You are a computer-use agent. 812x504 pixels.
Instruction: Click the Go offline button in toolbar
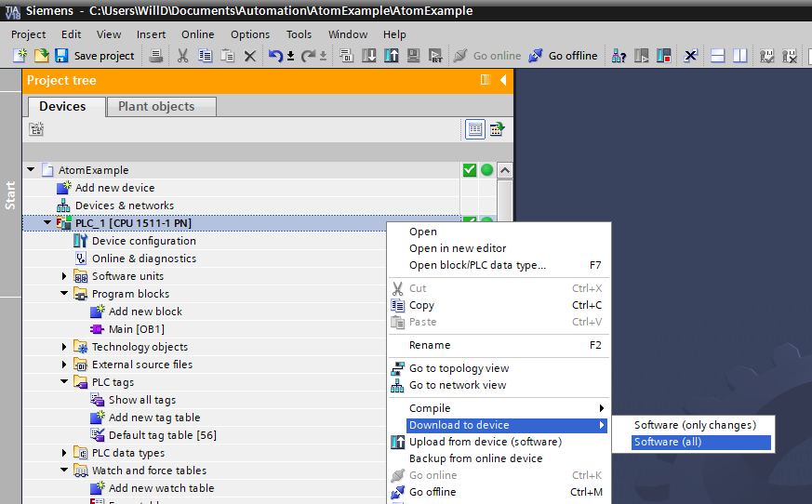563,56
